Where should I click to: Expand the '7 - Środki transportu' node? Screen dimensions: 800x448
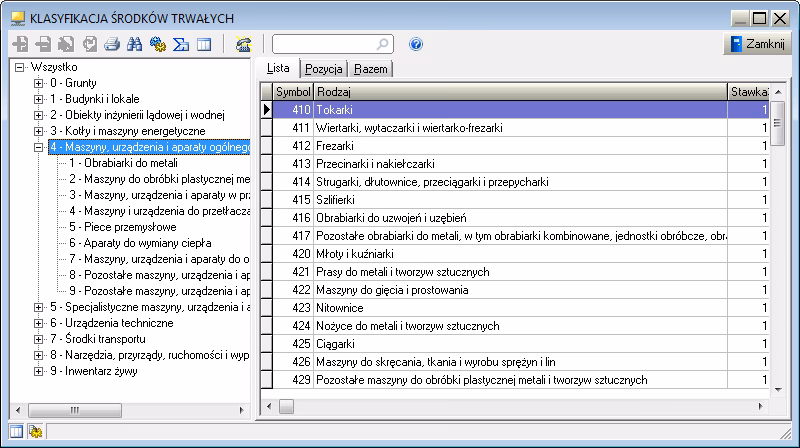(38, 339)
